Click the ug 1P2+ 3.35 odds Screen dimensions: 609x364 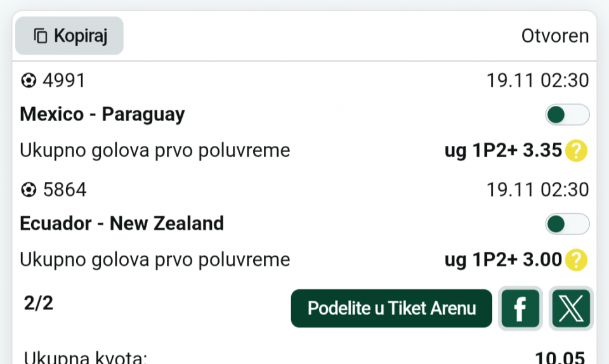pyautogui.click(x=503, y=151)
